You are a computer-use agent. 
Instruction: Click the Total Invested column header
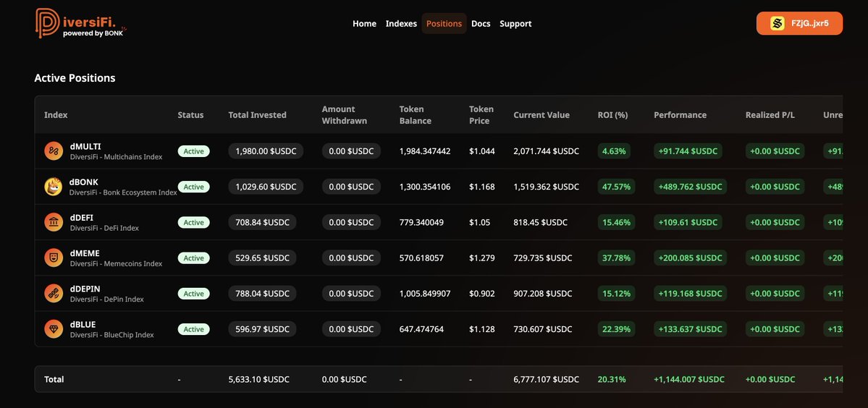(x=258, y=115)
